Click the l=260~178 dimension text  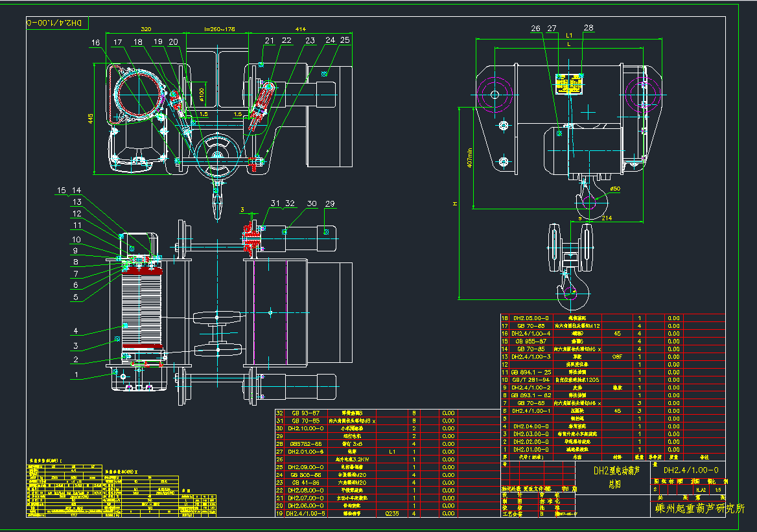(219, 29)
